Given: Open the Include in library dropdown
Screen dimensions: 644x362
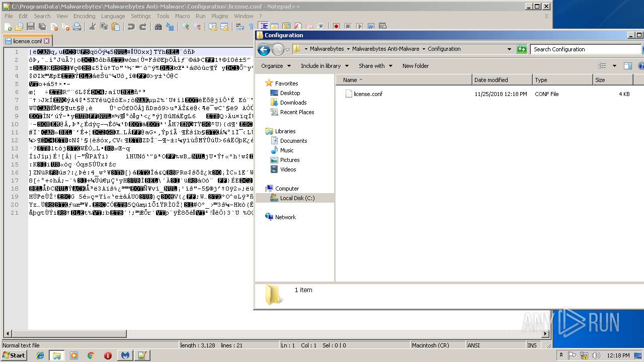Looking at the screenshot, I should [325, 66].
